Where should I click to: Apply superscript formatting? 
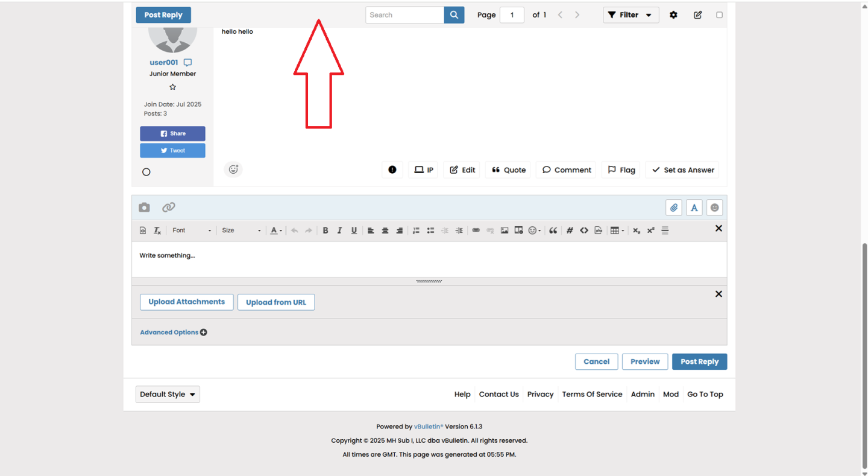coord(651,230)
